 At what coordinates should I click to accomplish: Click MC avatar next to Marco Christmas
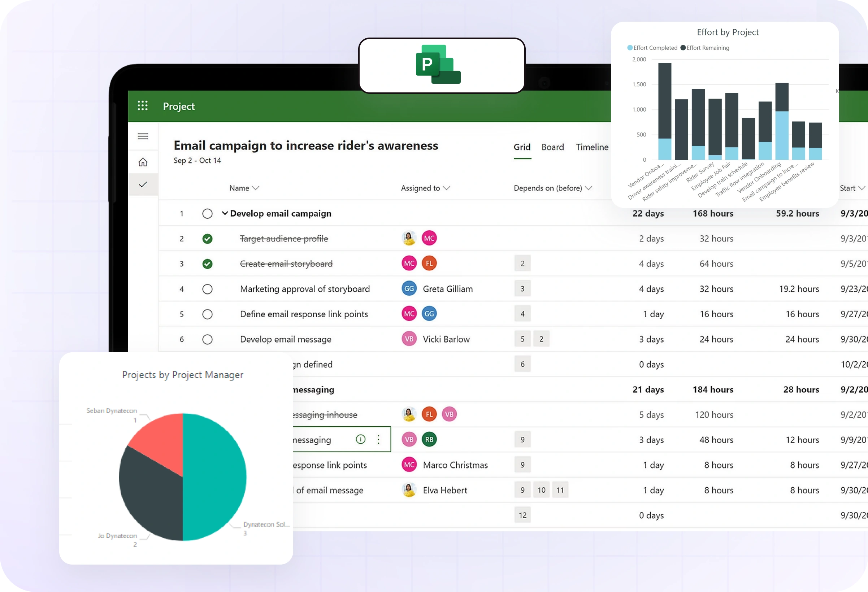(x=409, y=465)
